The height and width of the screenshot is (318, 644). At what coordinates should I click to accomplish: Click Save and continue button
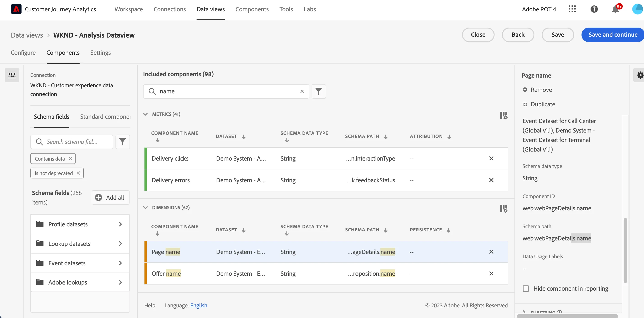tap(613, 35)
